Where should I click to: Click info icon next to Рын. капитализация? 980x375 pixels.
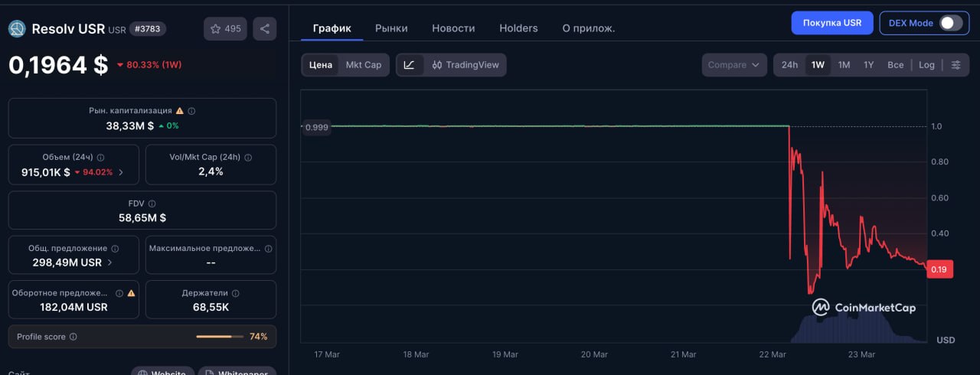(x=191, y=111)
